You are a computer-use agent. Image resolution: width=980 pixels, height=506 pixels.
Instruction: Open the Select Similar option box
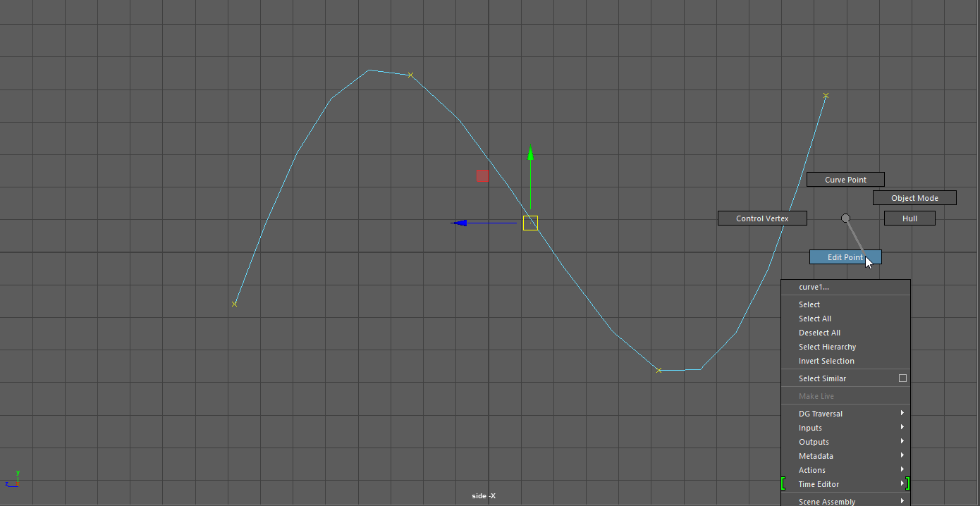902,378
